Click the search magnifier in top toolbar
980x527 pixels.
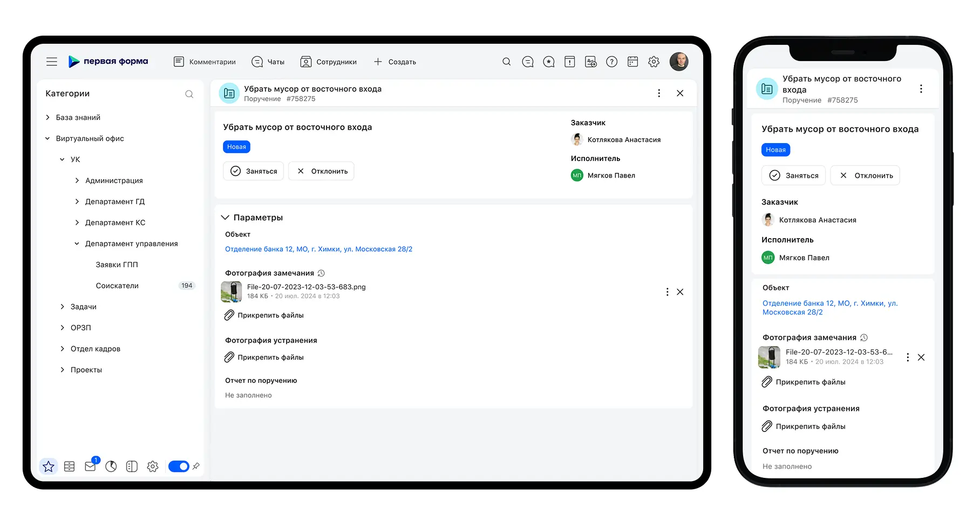pyautogui.click(x=507, y=62)
